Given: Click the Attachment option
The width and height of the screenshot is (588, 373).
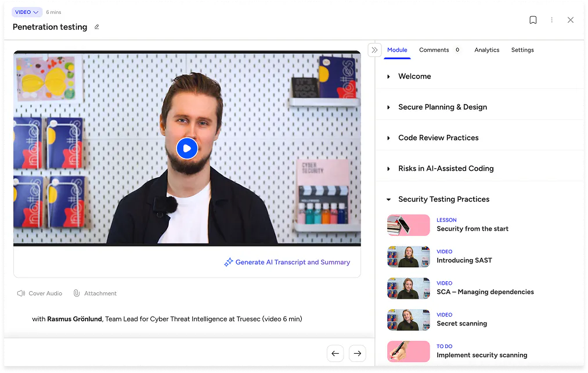Looking at the screenshot, I should tap(95, 293).
